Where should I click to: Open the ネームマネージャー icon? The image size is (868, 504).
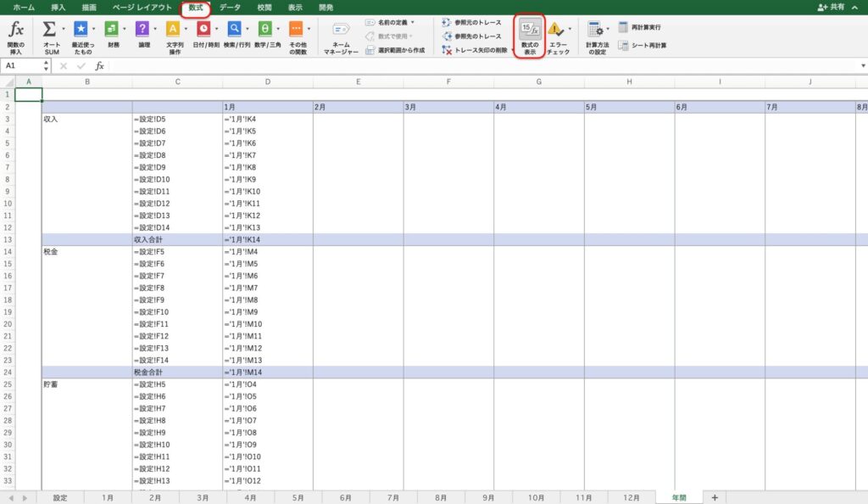pos(340,31)
